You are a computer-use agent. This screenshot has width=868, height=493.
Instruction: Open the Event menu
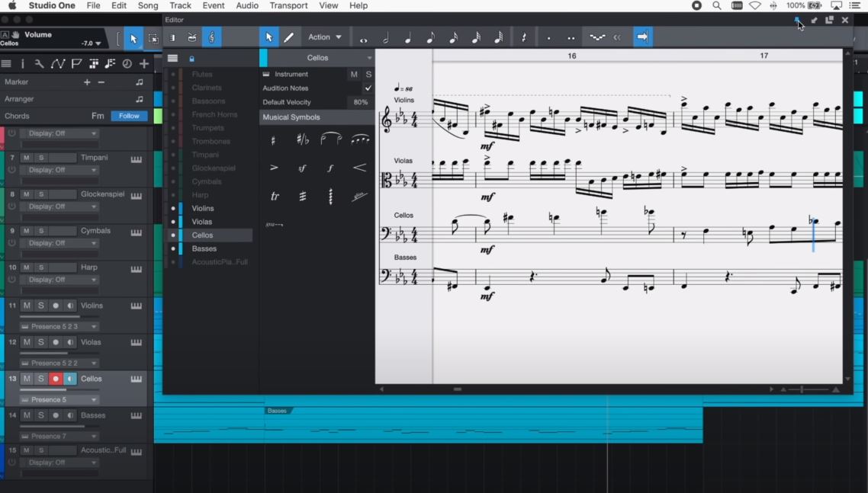coord(213,5)
